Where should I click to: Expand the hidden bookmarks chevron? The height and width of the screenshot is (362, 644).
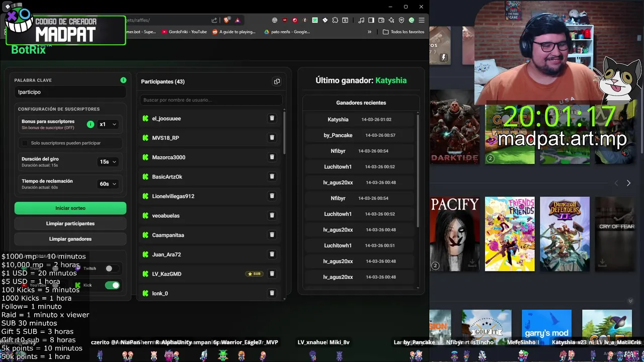369,32
